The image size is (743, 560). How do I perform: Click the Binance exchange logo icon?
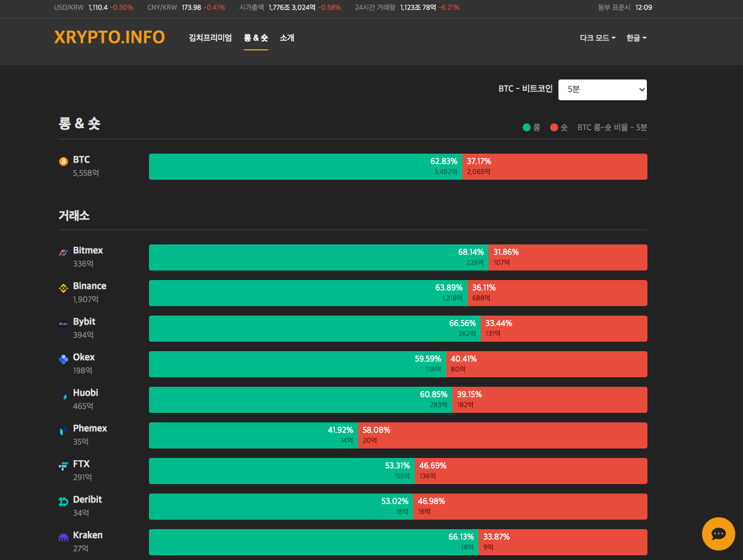point(63,288)
